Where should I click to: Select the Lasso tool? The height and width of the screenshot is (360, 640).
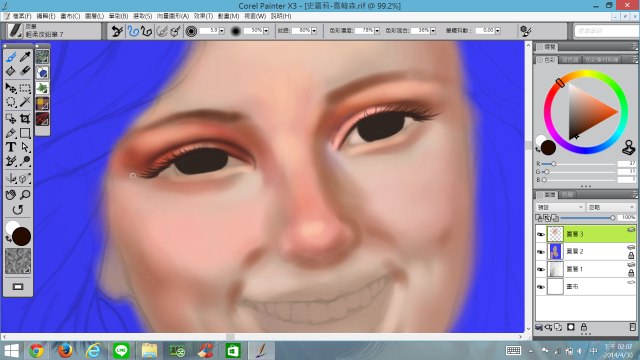click(x=11, y=102)
